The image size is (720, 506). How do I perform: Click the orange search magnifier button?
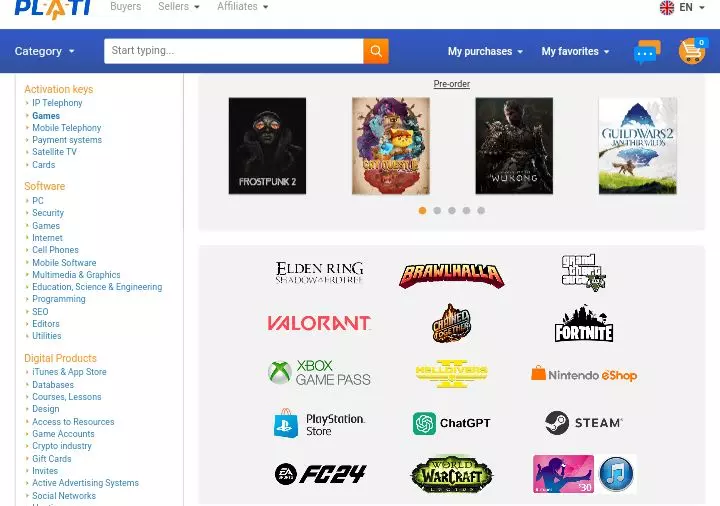376,51
